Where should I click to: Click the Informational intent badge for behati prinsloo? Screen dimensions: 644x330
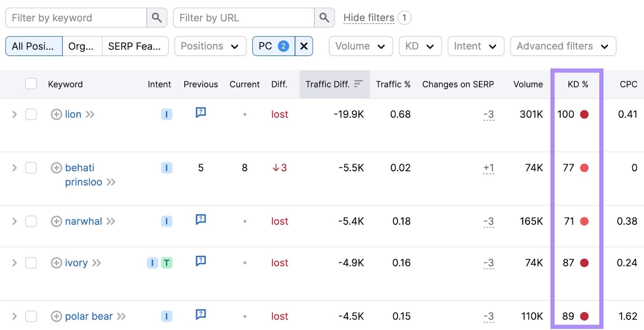pos(167,168)
